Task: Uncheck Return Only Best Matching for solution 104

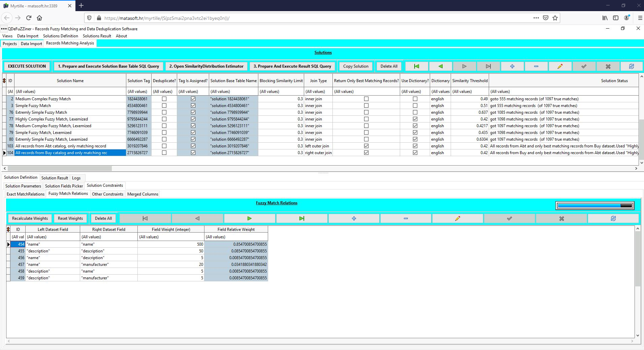Action: tap(366, 153)
